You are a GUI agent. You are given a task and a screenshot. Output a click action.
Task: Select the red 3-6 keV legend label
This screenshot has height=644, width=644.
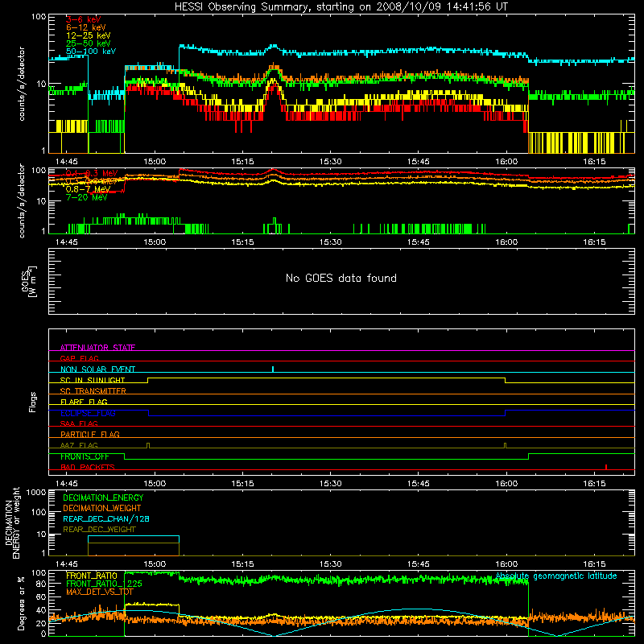point(84,19)
